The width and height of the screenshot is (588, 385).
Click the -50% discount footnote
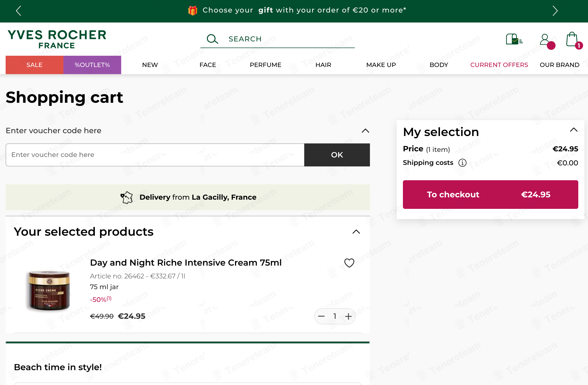(101, 299)
